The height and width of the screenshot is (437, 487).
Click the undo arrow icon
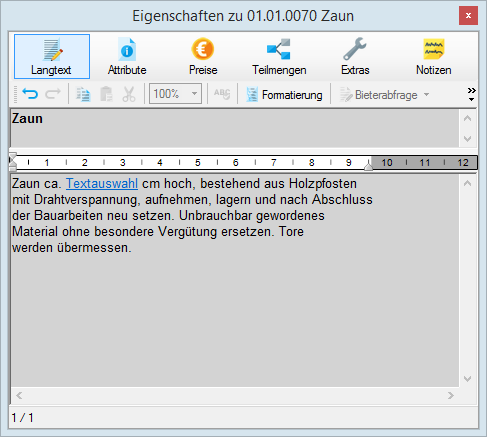[30, 94]
